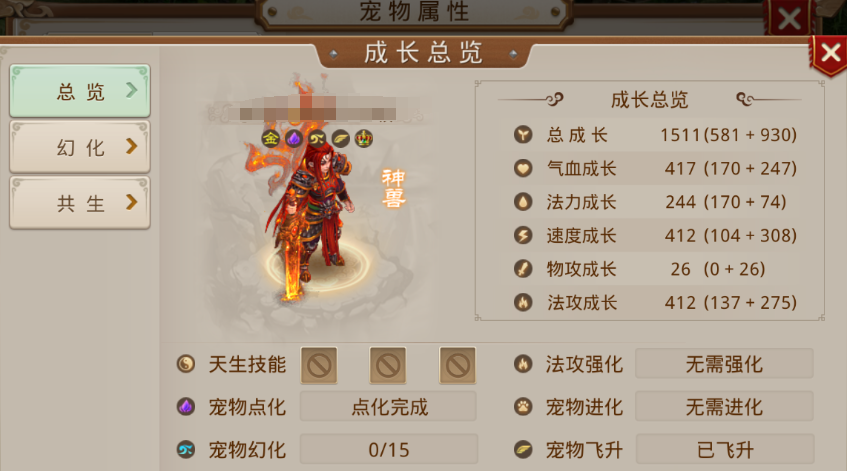
Task: Click the purple flame badge above the pet
Action: pos(294,139)
